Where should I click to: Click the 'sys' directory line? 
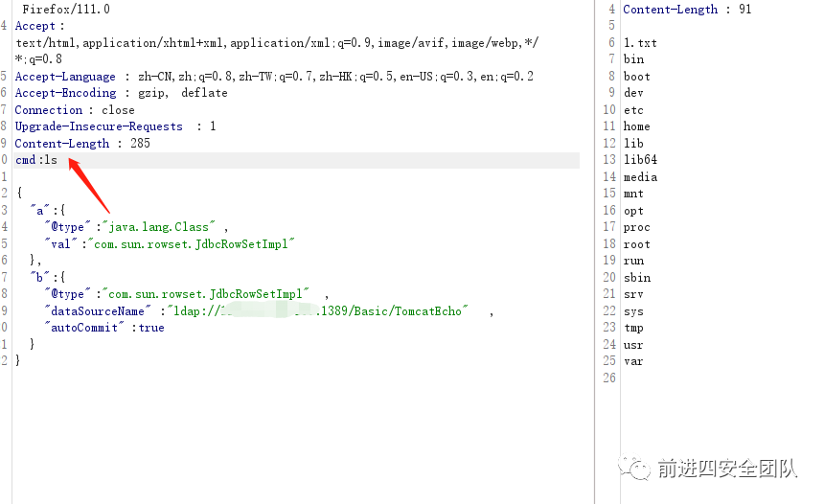click(633, 311)
